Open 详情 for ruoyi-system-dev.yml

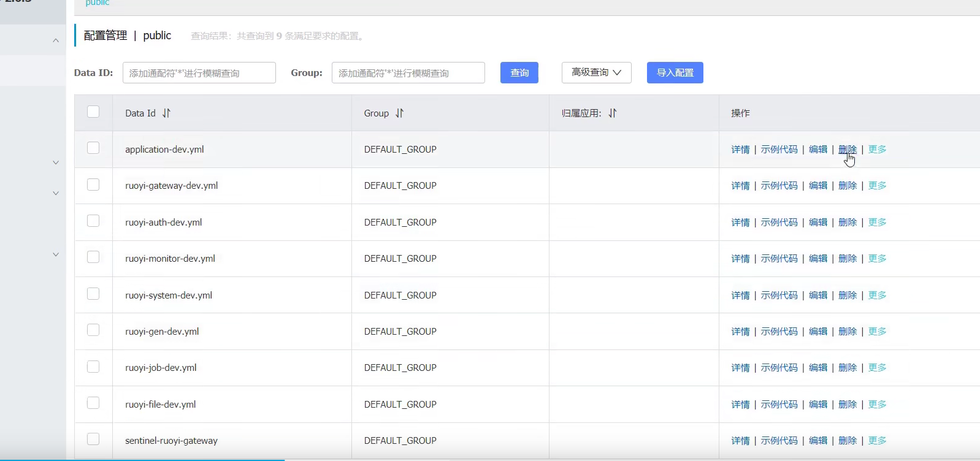[740, 295]
